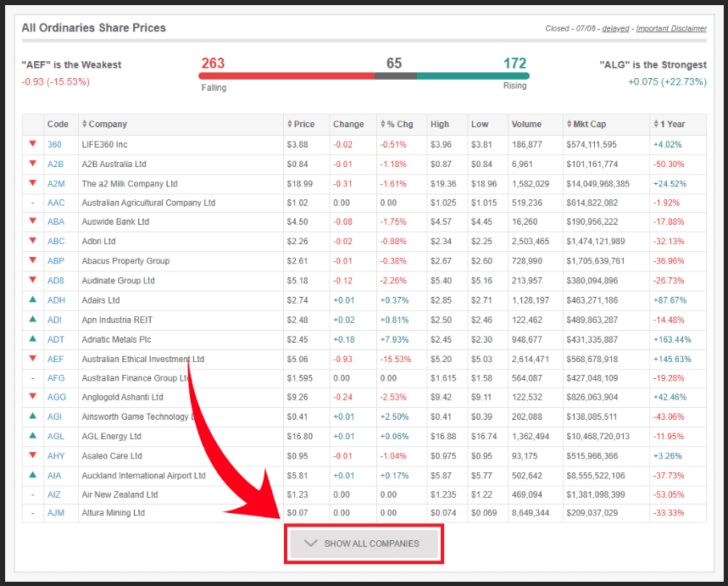
Task: Open stock code AIZ link
Action: [x=54, y=494]
